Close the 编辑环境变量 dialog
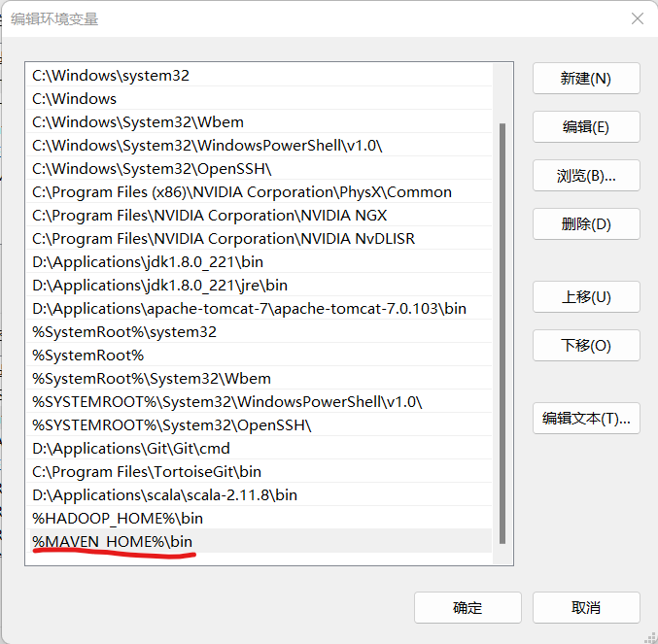658x644 pixels. pyautogui.click(x=638, y=18)
